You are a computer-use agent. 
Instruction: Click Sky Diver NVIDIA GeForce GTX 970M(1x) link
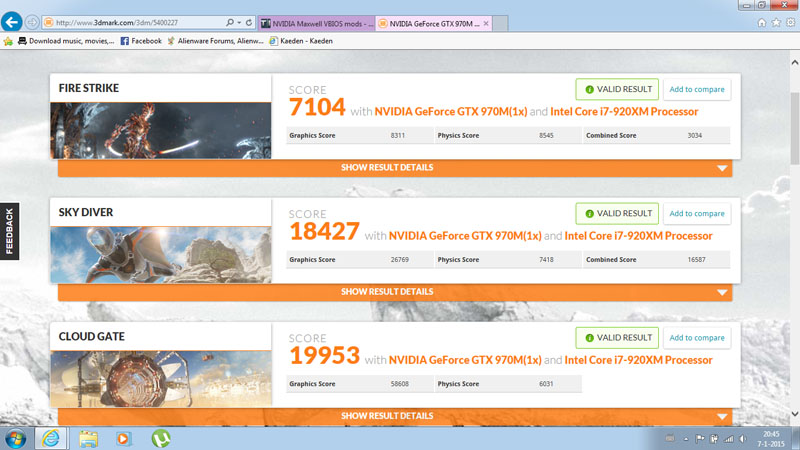(x=465, y=236)
